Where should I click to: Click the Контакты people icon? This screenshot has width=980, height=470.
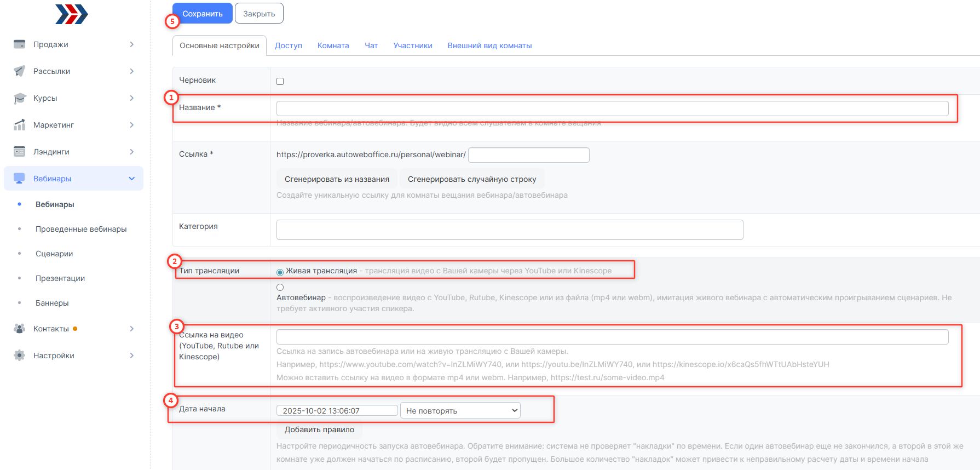click(19, 329)
